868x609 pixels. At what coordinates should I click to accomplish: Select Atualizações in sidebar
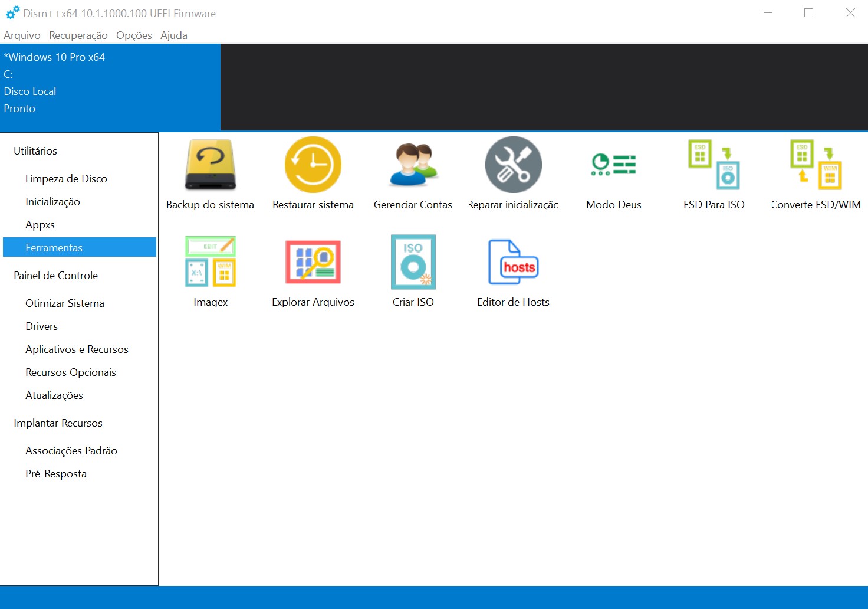pyautogui.click(x=80, y=395)
